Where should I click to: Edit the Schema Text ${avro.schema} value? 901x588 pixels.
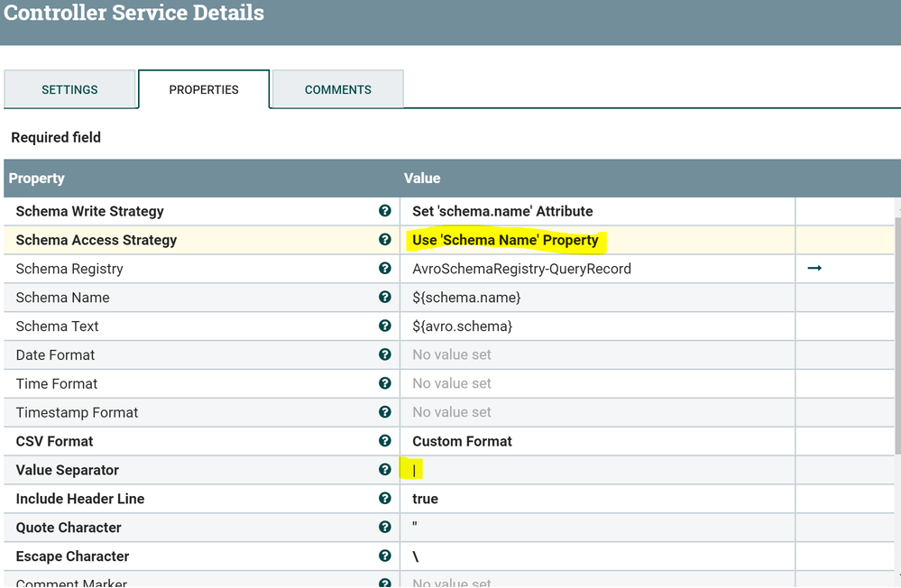point(462,326)
